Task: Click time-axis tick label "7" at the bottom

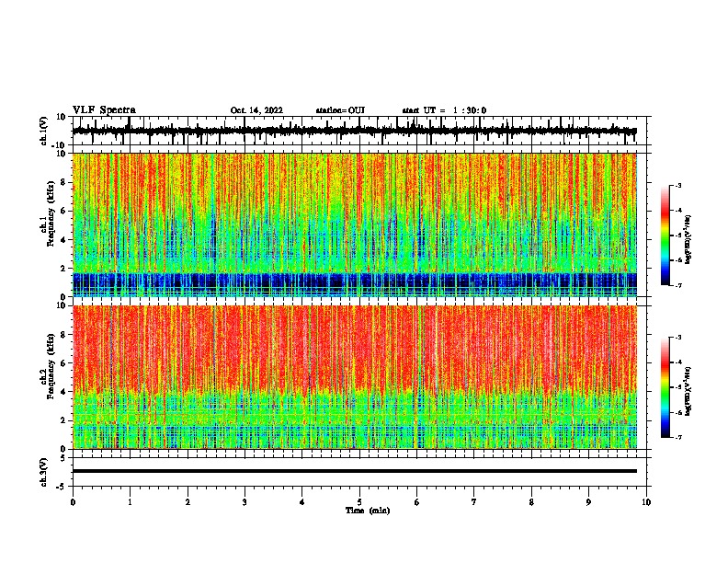Action: point(474,502)
